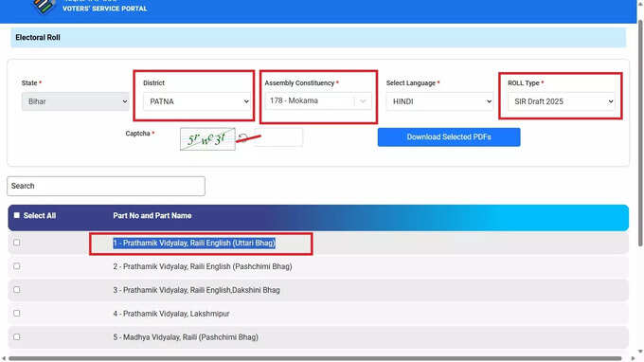Expand the Assembly Constituency dropdown
This screenshot has height=362, width=644.
[x=318, y=100]
